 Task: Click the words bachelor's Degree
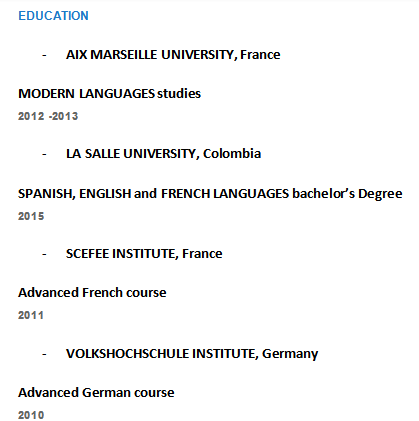[x=347, y=194]
